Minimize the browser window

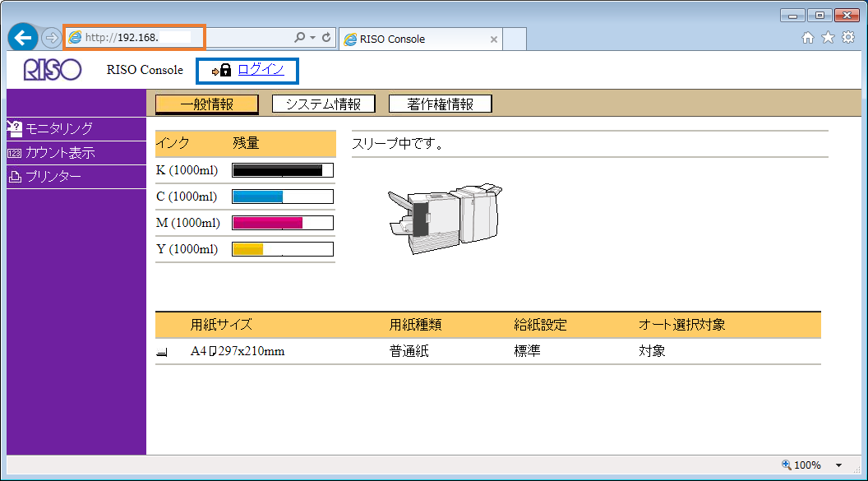point(792,16)
